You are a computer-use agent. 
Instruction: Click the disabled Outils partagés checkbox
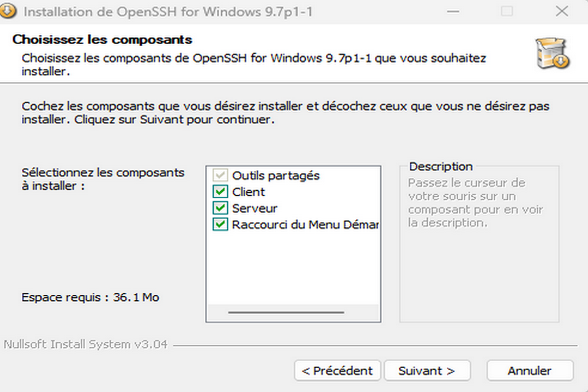tap(220, 175)
